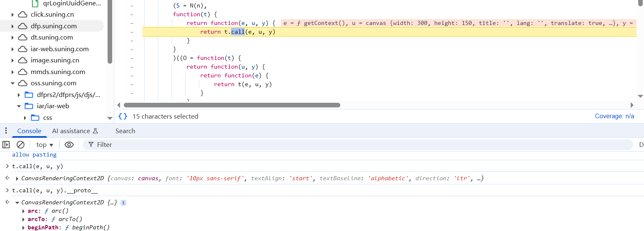
Task: Collapse the iar/iar-web folder
Action: point(19,106)
